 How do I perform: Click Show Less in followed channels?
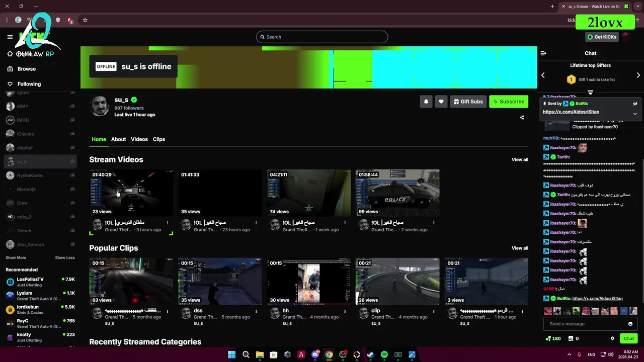[64, 258]
